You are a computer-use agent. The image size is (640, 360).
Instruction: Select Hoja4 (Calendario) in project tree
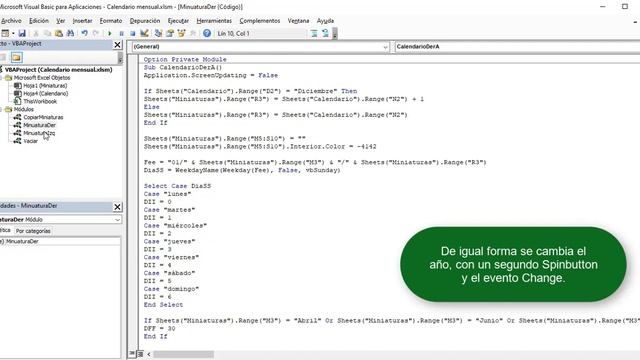[46, 93]
